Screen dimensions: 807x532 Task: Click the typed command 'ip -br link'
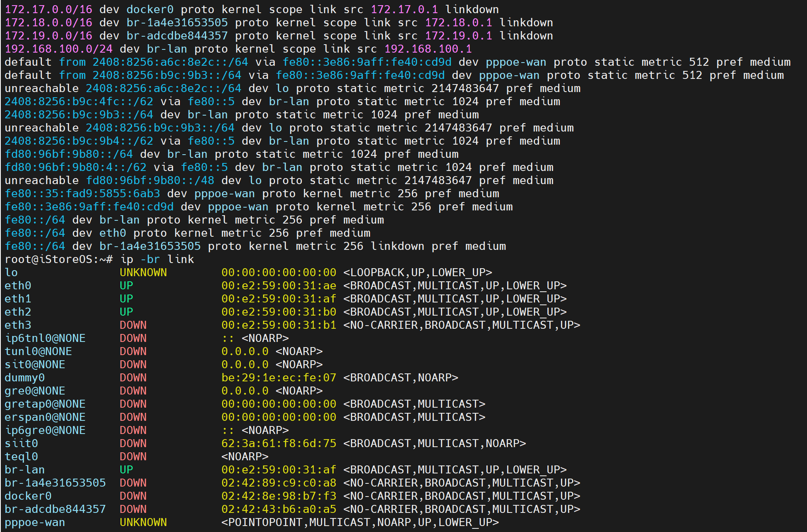(x=157, y=259)
